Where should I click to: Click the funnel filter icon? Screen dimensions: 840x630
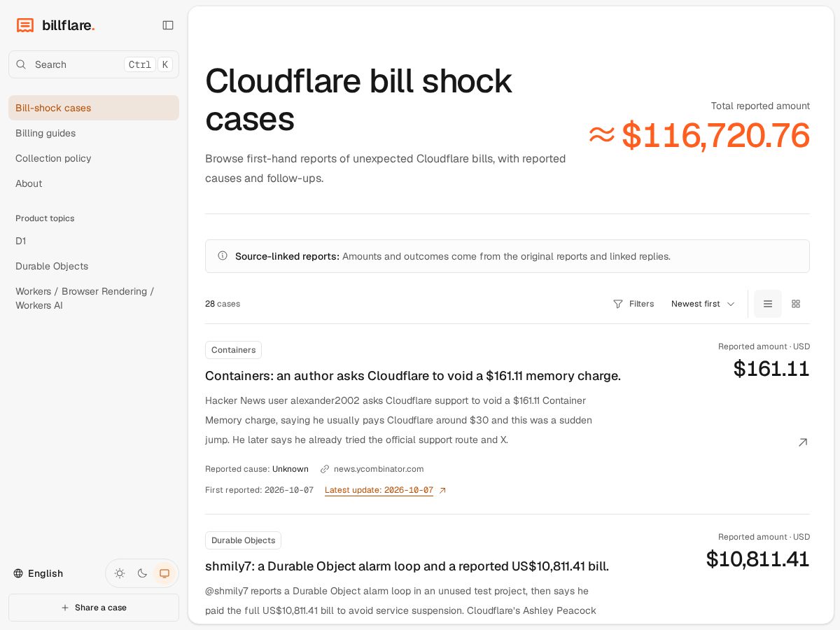click(618, 304)
